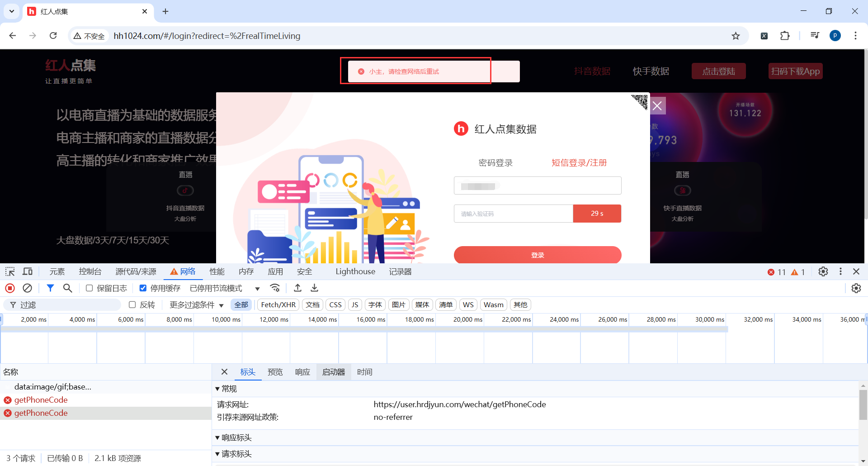
Task: Click the 扫码下载App header button
Action: (x=795, y=71)
